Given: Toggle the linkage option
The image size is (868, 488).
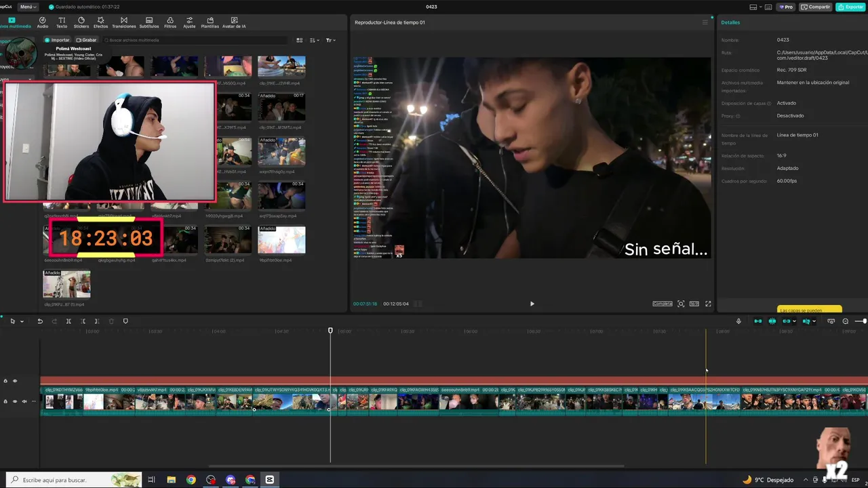Looking at the screenshot, I should click(786, 321).
